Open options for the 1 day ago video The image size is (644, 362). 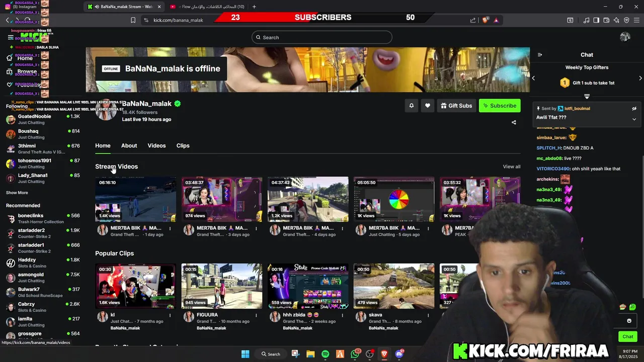[170, 228]
